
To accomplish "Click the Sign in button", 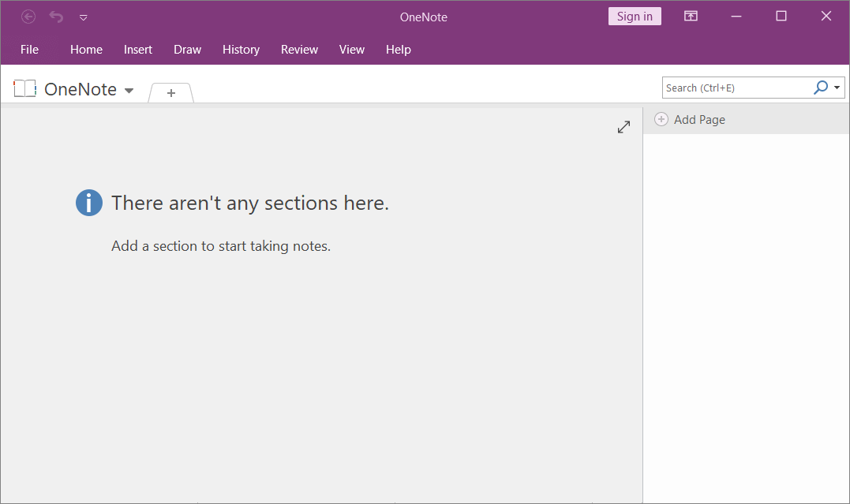I will pyautogui.click(x=635, y=16).
